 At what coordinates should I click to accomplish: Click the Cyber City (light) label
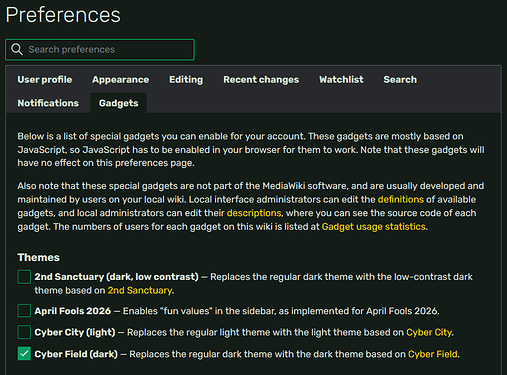click(x=75, y=332)
